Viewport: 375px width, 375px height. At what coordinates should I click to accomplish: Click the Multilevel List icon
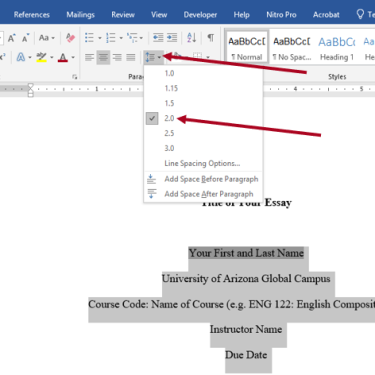point(132,38)
